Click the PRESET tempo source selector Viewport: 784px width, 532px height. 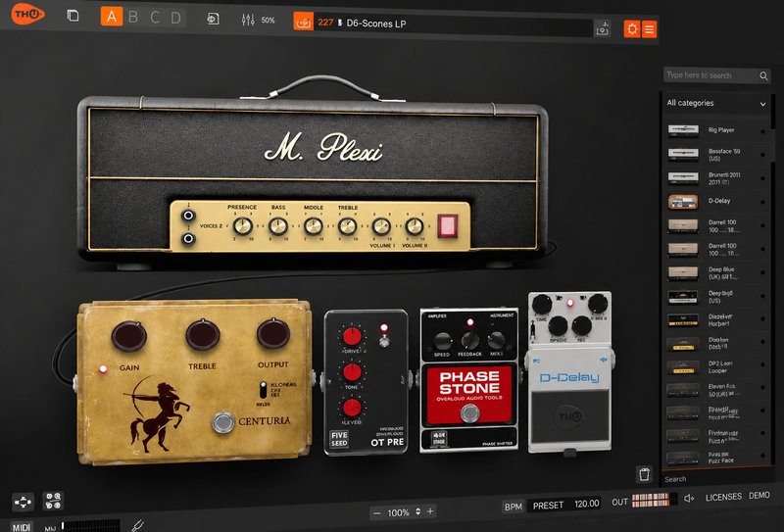point(548,506)
